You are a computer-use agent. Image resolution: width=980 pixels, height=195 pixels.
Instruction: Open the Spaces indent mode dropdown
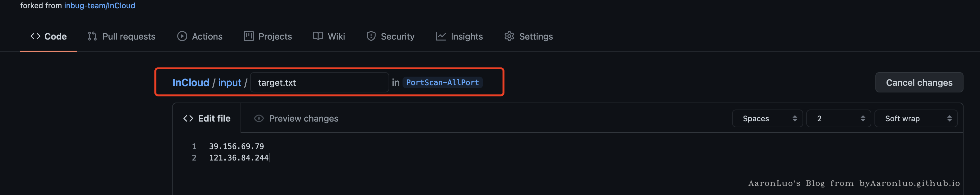tap(767, 119)
